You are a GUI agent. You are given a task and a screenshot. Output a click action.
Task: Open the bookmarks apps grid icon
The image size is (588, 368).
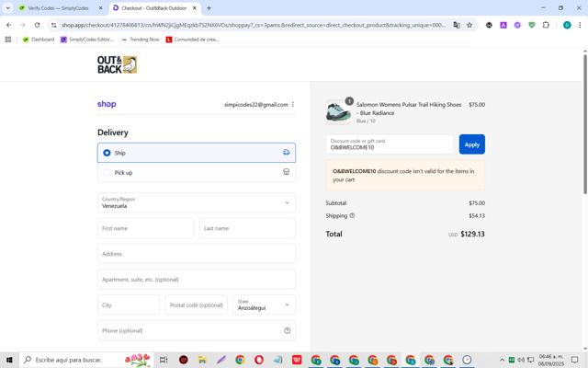tap(8, 40)
